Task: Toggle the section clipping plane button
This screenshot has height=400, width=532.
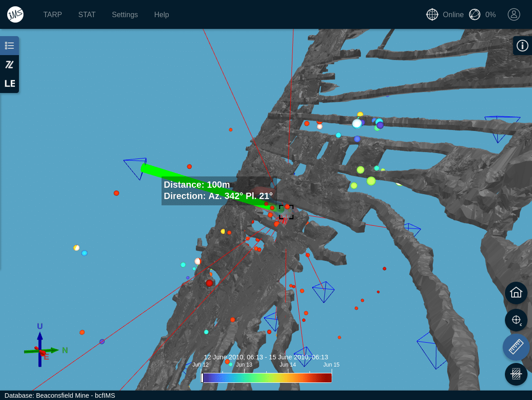Action: click(516, 374)
